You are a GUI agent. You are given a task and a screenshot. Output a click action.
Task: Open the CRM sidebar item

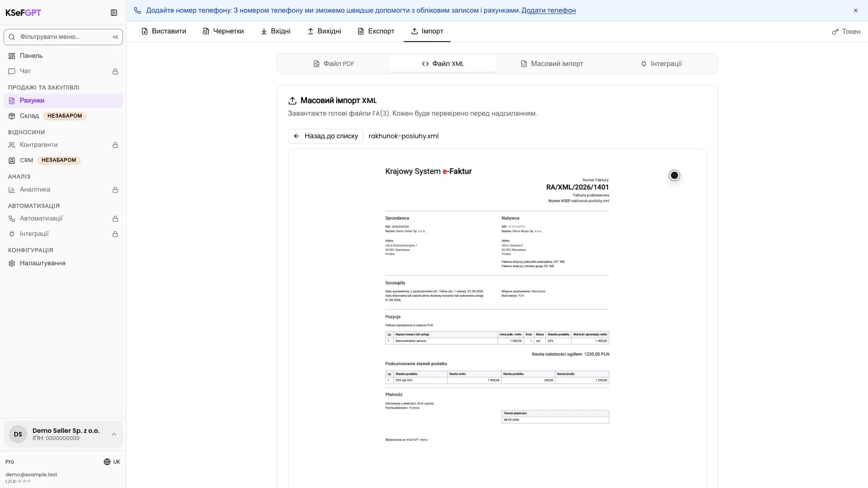click(x=63, y=160)
